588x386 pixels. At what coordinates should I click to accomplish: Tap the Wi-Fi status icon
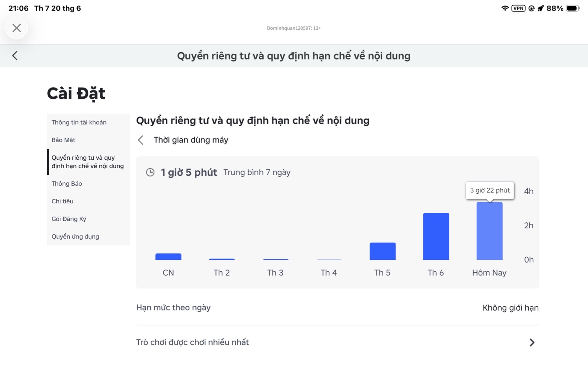(505, 8)
